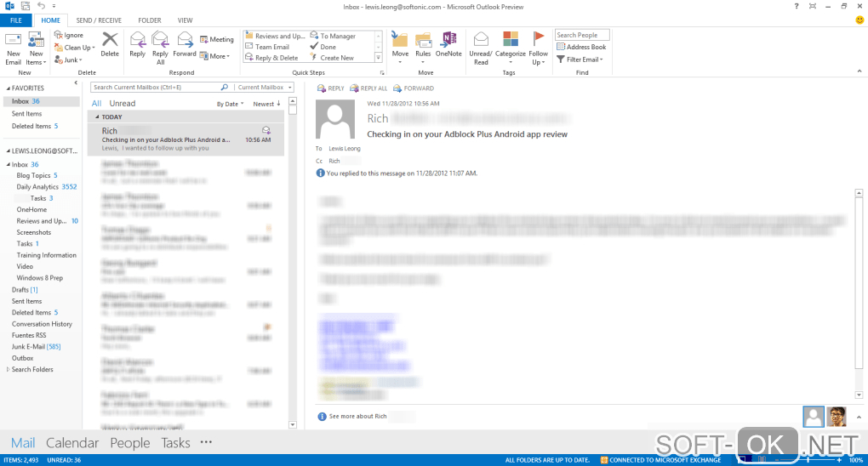Open the New Items menu
Viewport: 868px width, 466px height.
[36, 48]
